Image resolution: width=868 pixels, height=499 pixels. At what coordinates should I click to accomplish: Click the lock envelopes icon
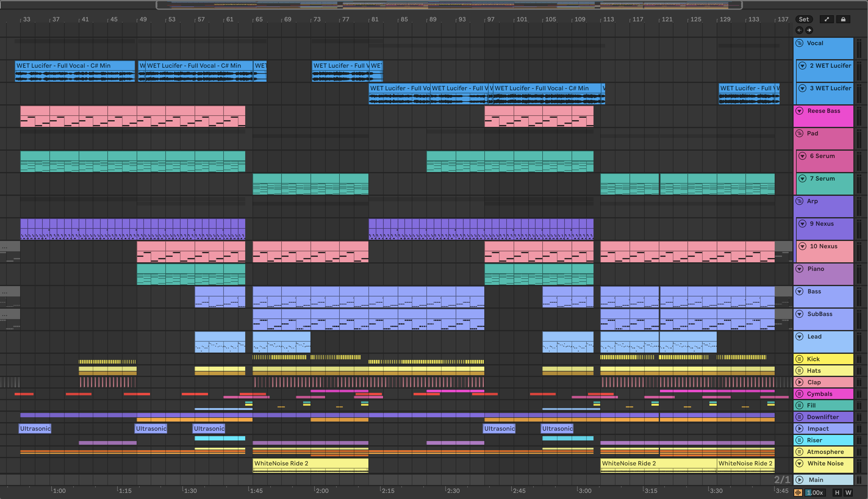point(843,19)
